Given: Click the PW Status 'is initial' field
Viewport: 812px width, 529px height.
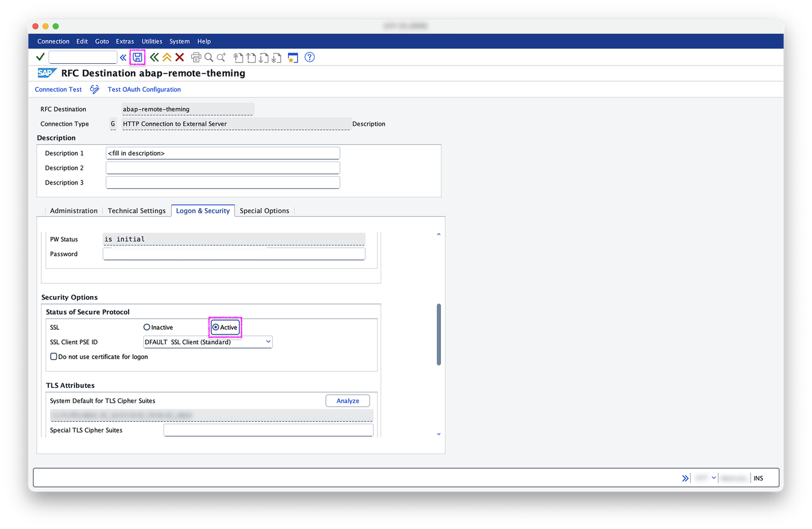Looking at the screenshot, I should (x=234, y=239).
